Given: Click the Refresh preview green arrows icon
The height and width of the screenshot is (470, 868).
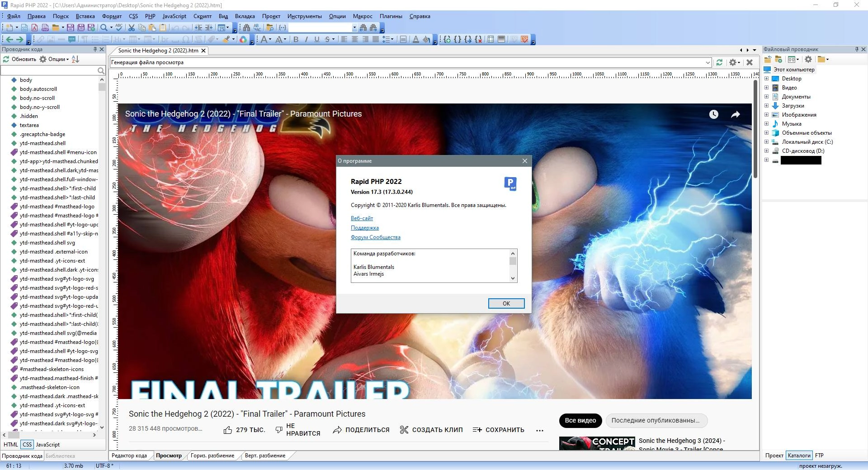Looking at the screenshot, I should click(x=719, y=62).
